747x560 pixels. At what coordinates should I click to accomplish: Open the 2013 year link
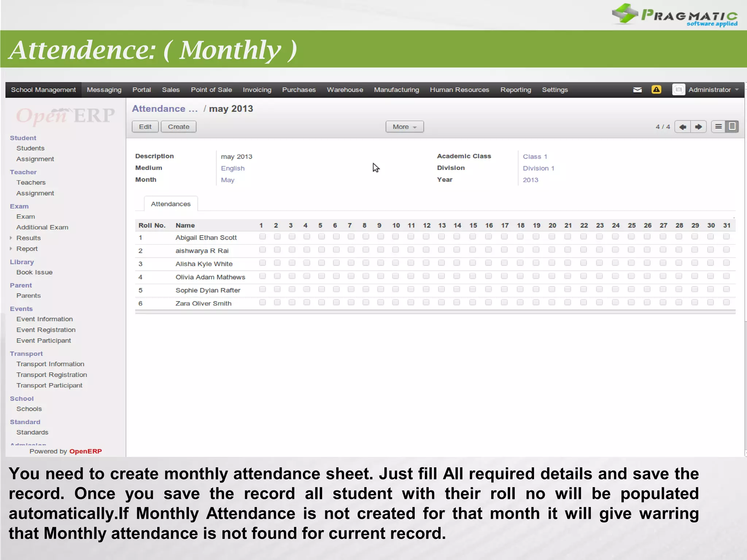[x=530, y=180]
